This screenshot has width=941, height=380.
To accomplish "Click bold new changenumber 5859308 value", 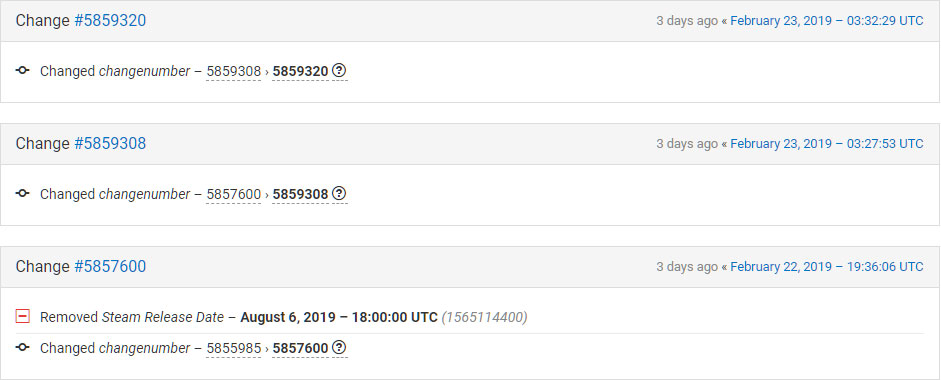I will pos(300,195).
